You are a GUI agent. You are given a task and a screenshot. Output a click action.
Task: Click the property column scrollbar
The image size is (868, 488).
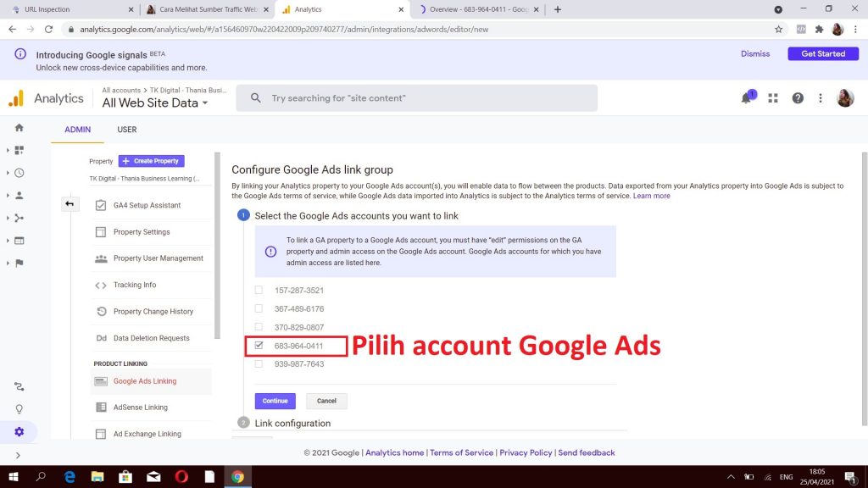pyautogui.click(x=218, y=245)
